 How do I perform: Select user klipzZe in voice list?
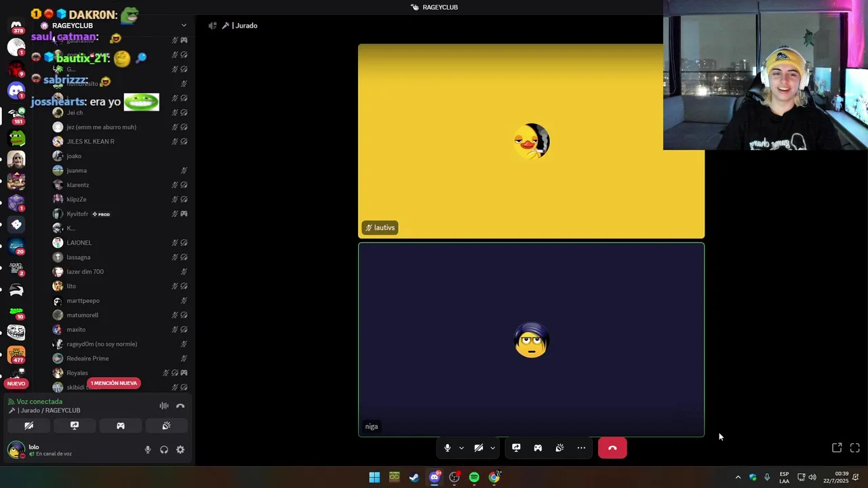77,199
